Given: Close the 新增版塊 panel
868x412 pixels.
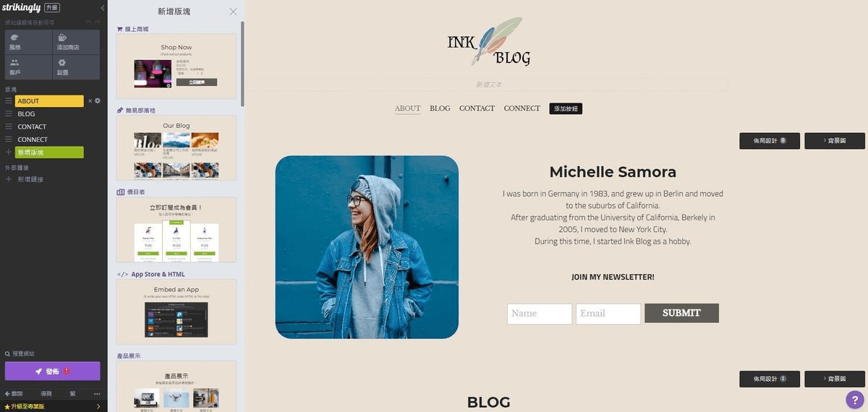Looking at the screenshot, I should (x=233, y=12).
